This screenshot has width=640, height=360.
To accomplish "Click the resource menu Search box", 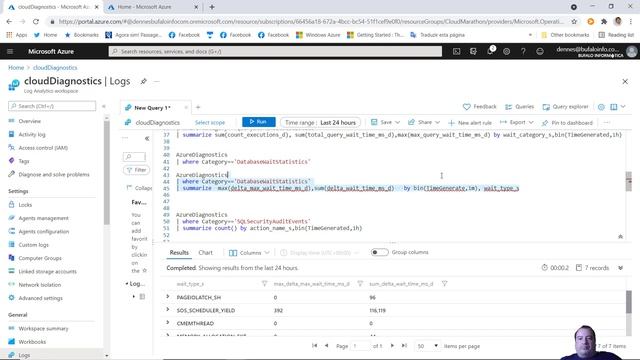I will [52, 106].
